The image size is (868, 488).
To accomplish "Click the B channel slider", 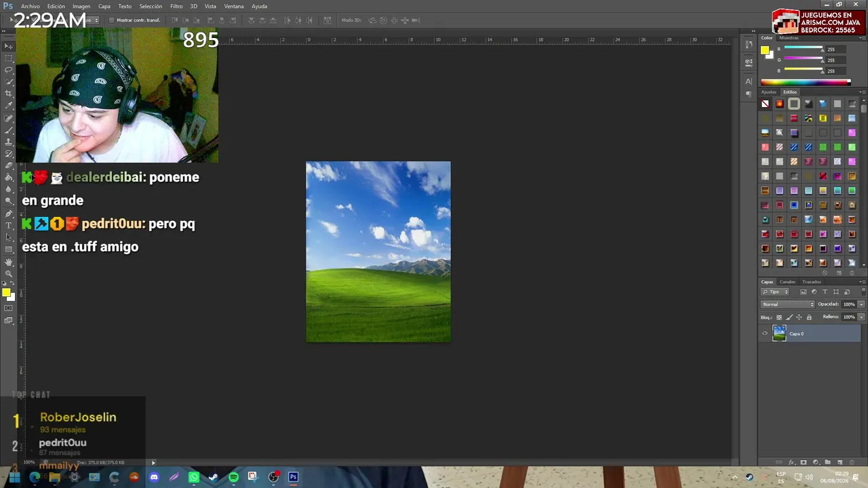I will pos(804,70).
